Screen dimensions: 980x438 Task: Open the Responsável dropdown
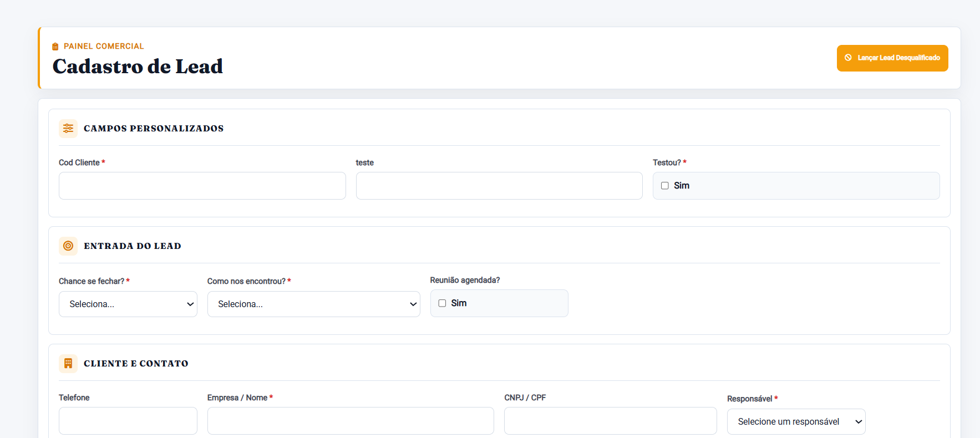pyautogui.click(x=796, y=422)
